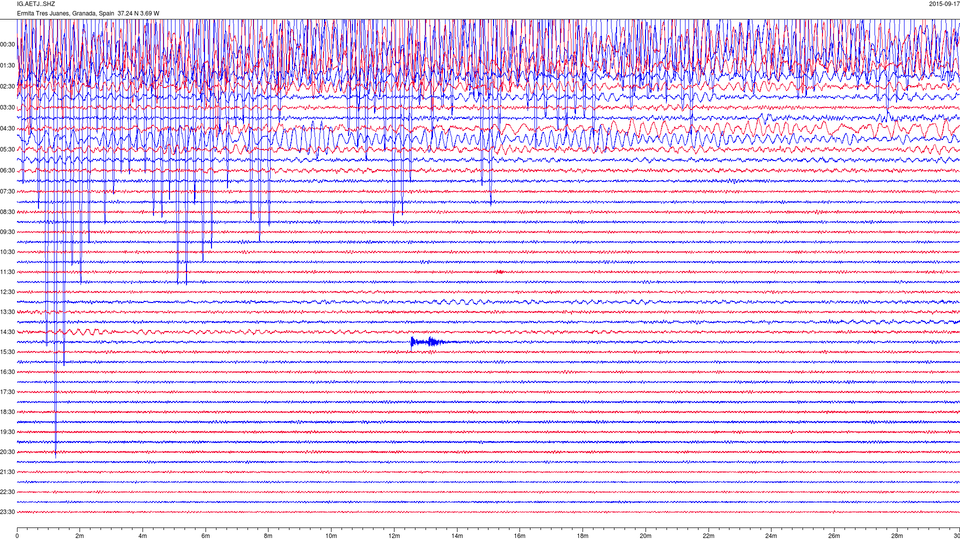
Task: Click the 09:30 time row label
Action: tap(7, 232)
